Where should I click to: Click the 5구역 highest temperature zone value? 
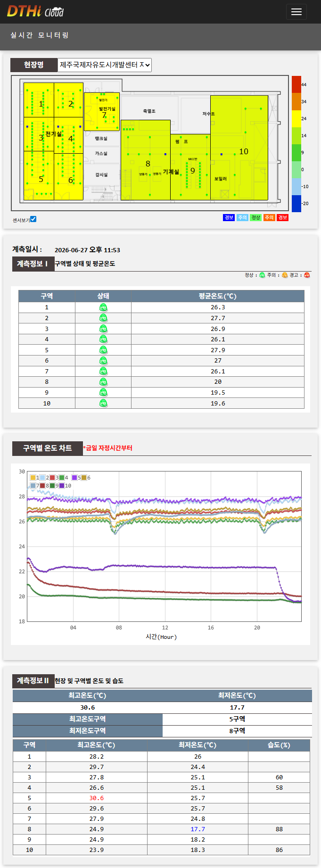237,719
